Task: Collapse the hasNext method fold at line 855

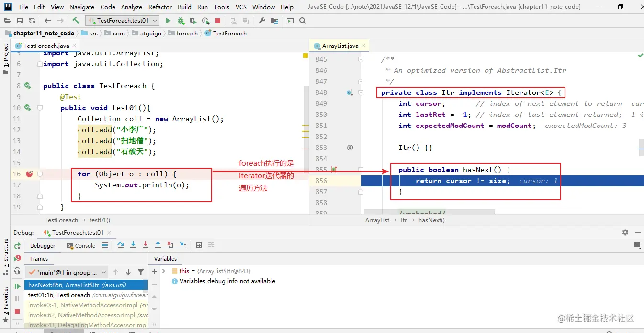Action: [361, 170]
